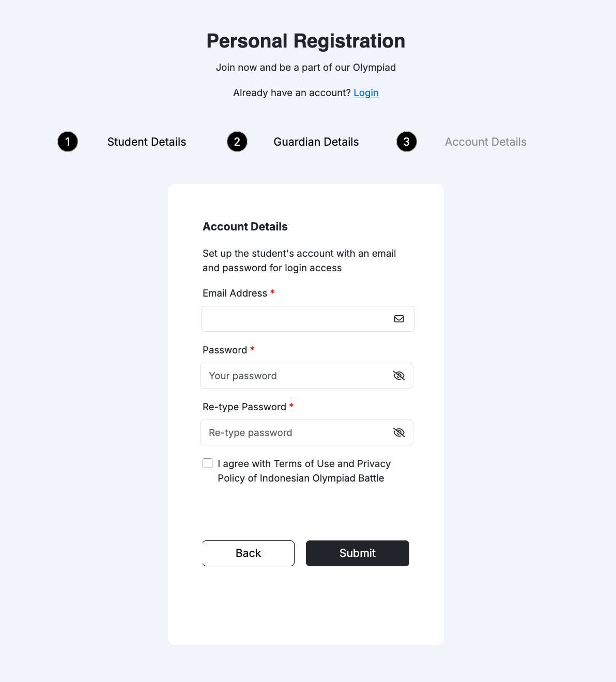
Task: Click the Re-type password input field
Action: [x=295, y=432]
